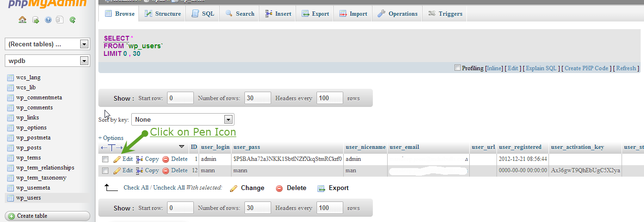Viewport: 644px width, 222px height.
Task: Open the wp_links table in sidebar
Action: [x=28, y=117]
